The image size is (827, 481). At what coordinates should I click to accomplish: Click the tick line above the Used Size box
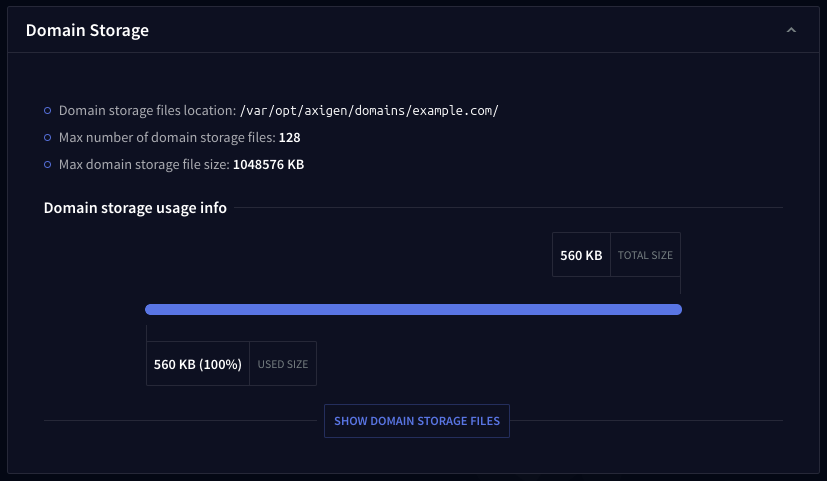point(147,333)
